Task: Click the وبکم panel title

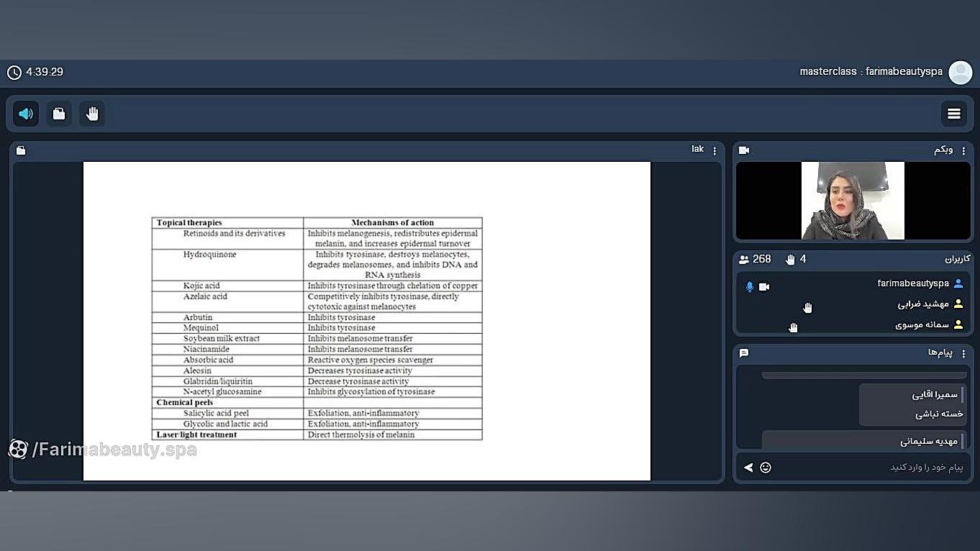Action: [943, 150]
